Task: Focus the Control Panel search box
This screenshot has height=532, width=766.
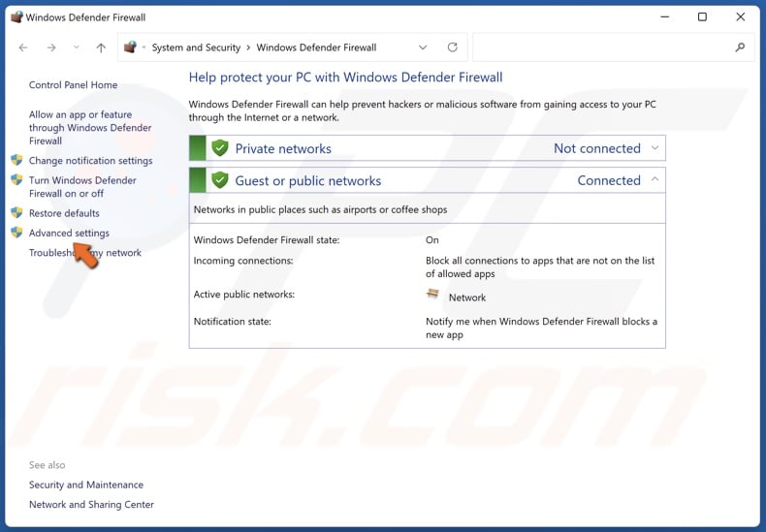Action: (613, 47)
